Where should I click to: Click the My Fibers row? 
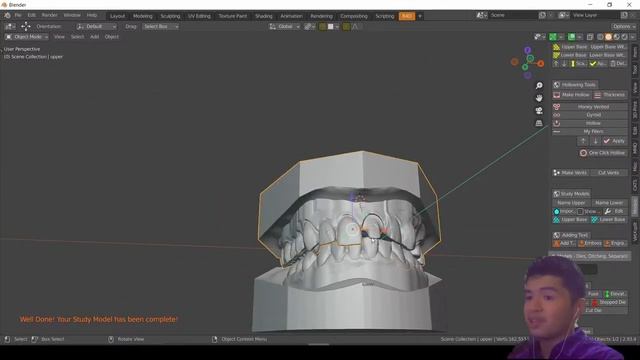(x=590, y=131)
